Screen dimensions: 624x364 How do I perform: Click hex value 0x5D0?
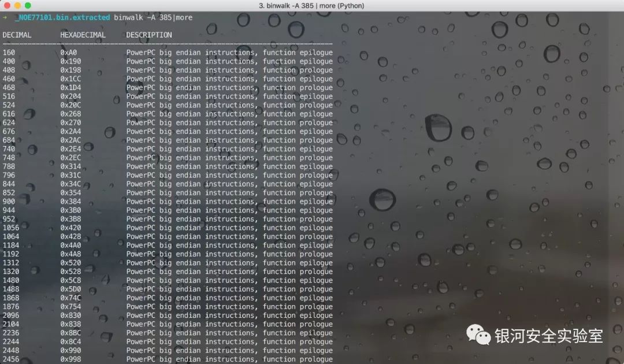70,289
